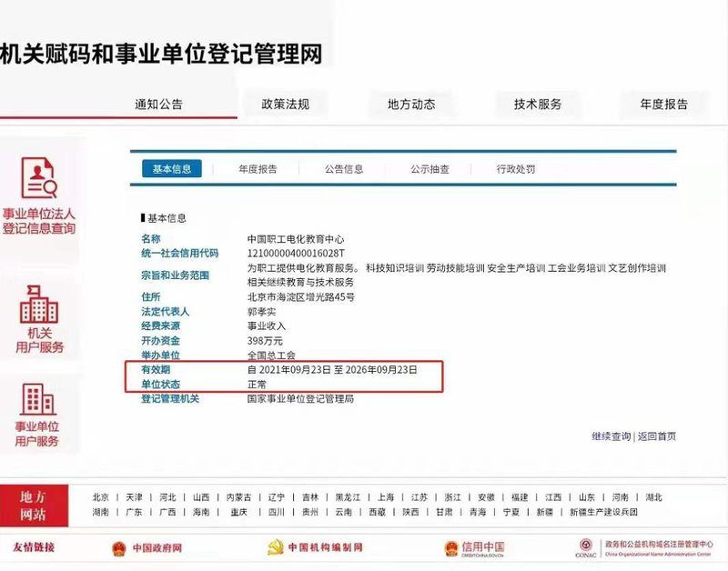This screenshot has height=571, width=728.
Task: Open the 广东 local site link
Action: coord(134,512)
